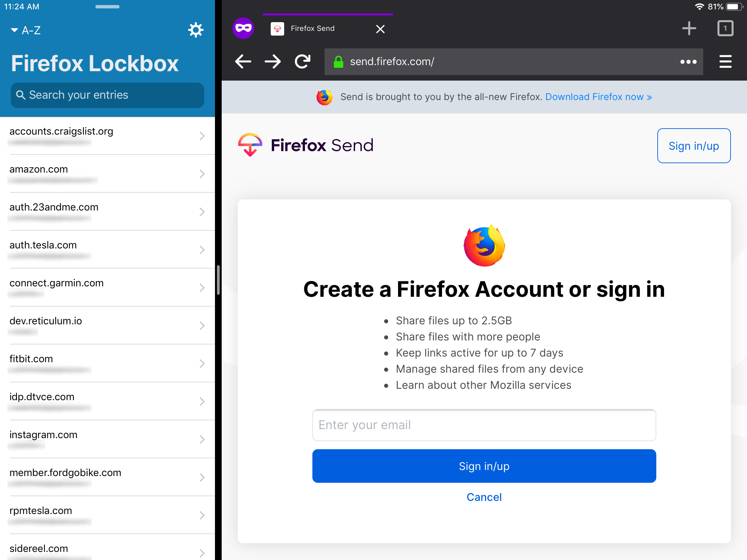747x560 pixels.
Task: Click the blue Sign in/up button
Action: (484, 466)
